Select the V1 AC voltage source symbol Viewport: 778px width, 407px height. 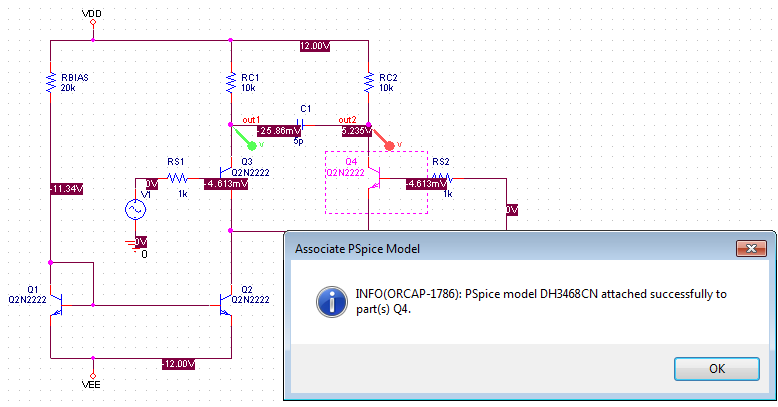(135, 210)
